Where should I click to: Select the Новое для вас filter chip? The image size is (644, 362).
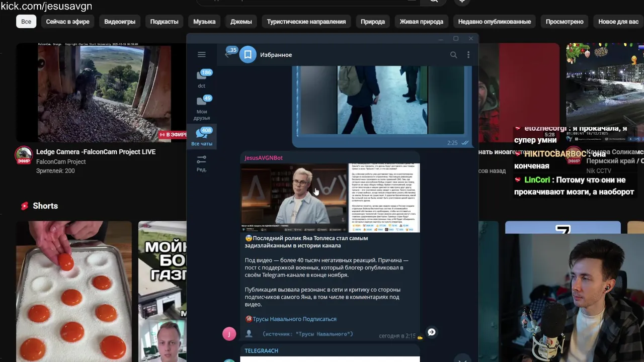click(618, 22)
